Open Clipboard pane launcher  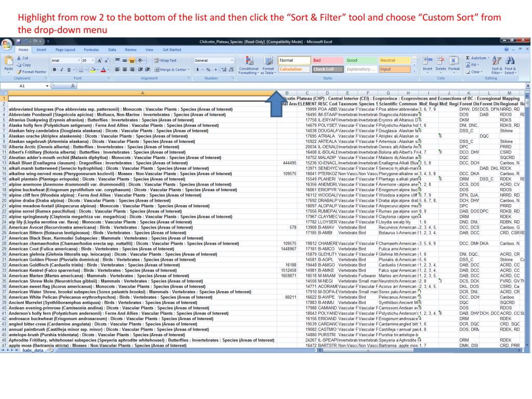[46, 78]
